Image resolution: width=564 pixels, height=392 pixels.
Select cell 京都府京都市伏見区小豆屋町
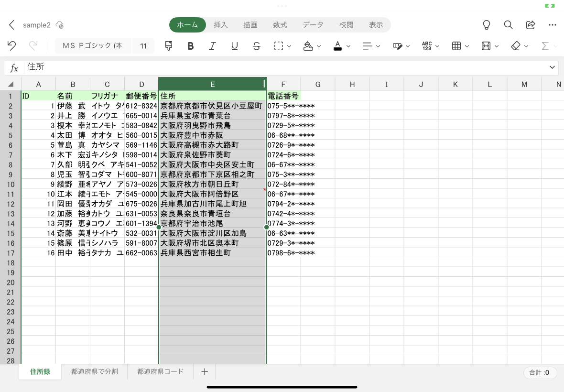click(x=212, y=106)
